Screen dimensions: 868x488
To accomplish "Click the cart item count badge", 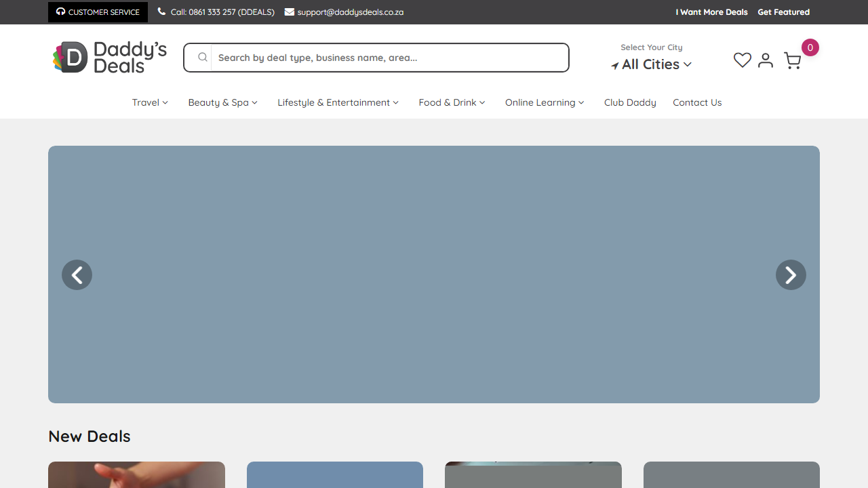I will [x=810, y=47].
